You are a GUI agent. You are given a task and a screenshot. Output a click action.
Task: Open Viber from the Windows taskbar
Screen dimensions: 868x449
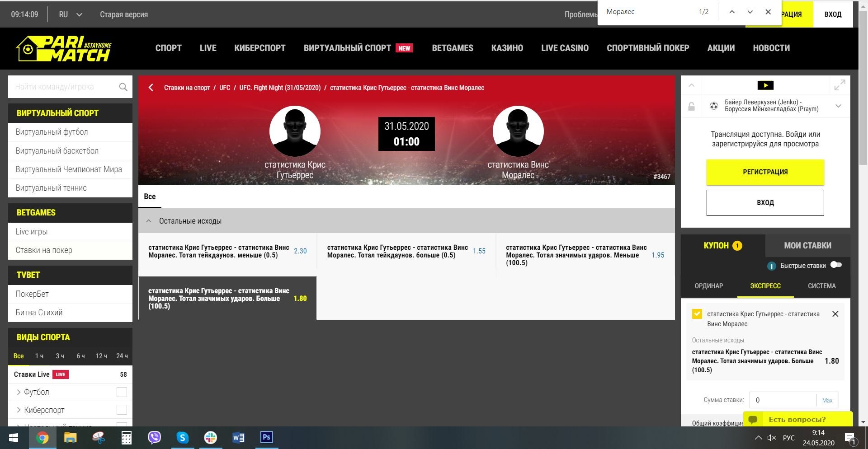point(154,437)
